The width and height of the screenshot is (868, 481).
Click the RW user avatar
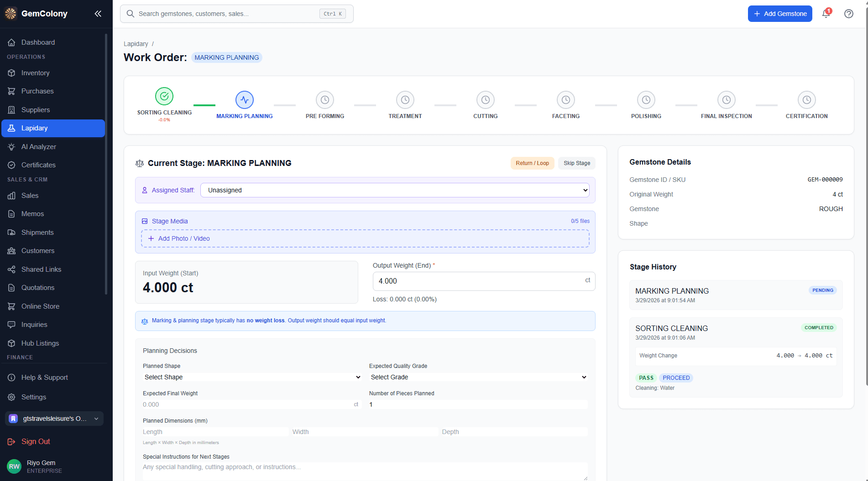[x=14, y=466]
